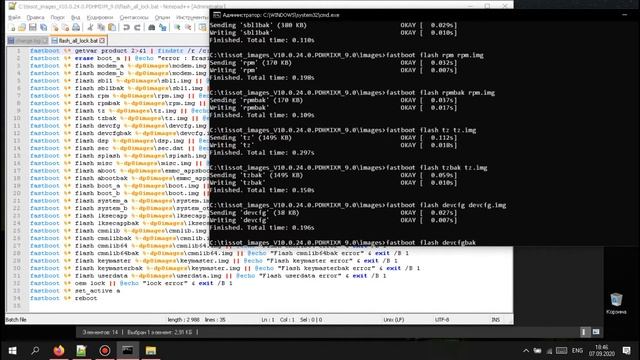Open the Синтаксисы menu in Notepad++

(x=134, y=18)
